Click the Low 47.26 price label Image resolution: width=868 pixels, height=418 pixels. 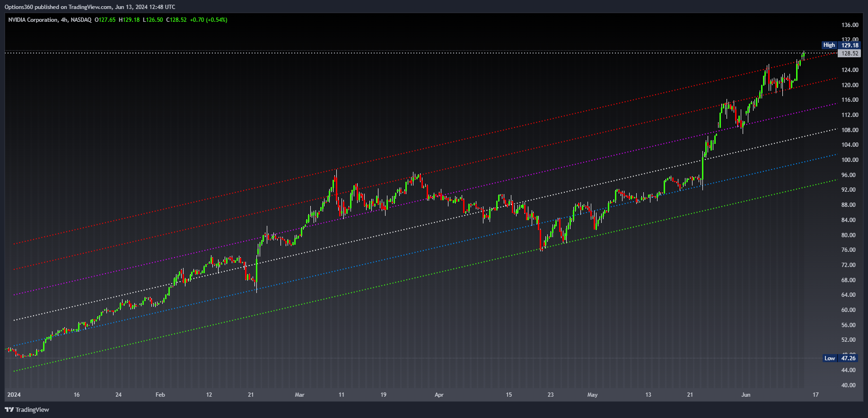tap(841, 358)
